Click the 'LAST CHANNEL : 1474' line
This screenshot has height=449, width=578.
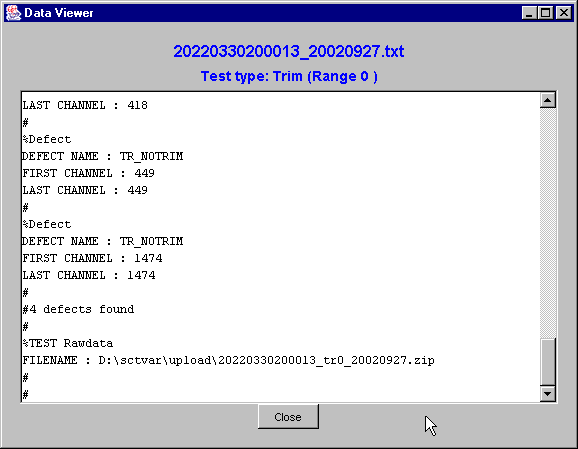point(89,275)
